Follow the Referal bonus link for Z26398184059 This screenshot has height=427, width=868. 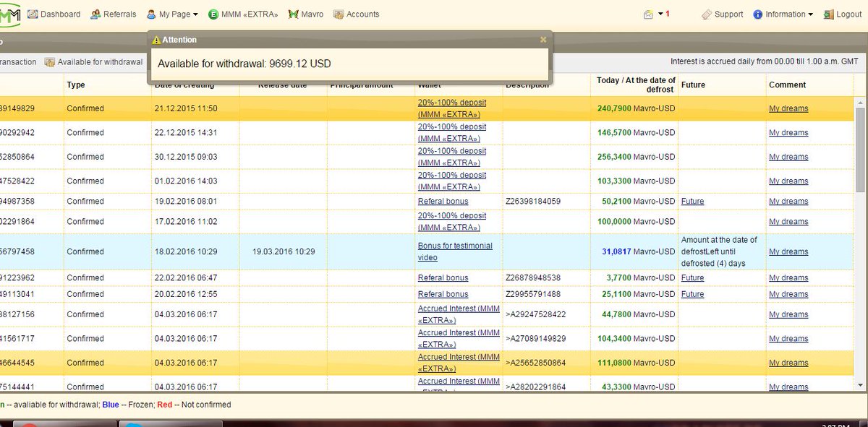443,202
